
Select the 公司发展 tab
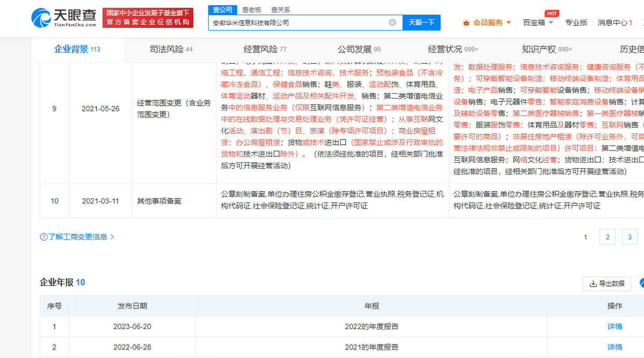pos(358,49)
